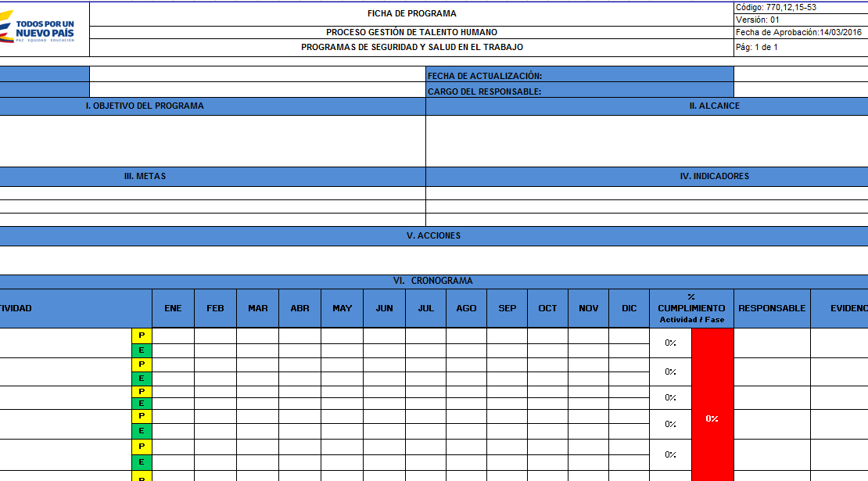Select the Código: 770,12,15-53 cell
The image size is (868, 481).
801,8
